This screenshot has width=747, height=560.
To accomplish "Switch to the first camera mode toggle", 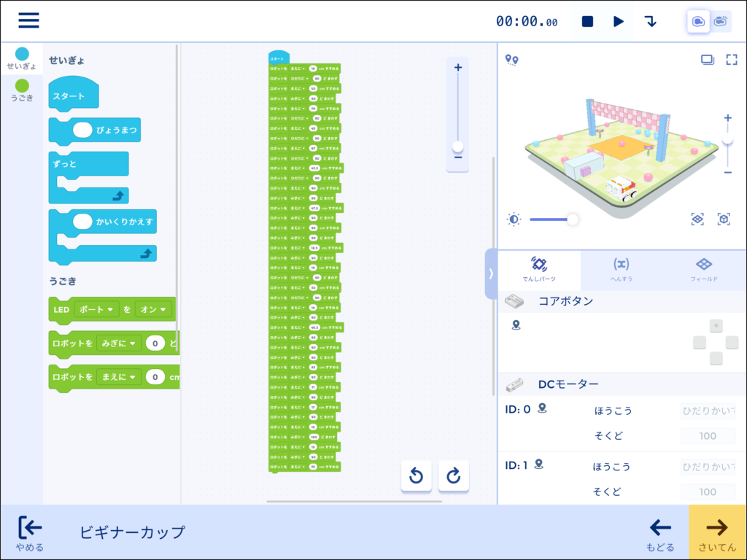I will pyautogui.click(x=698, y=21).
